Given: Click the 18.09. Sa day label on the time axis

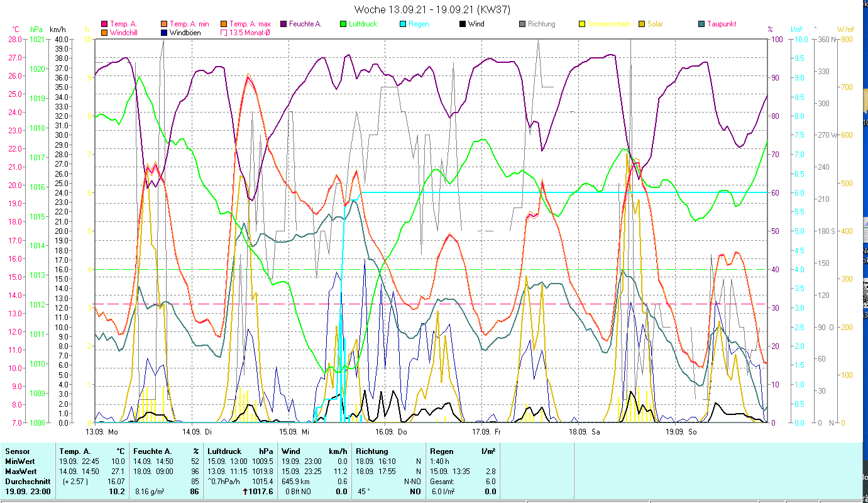Looking at the screenshot, I should (584, 432).
